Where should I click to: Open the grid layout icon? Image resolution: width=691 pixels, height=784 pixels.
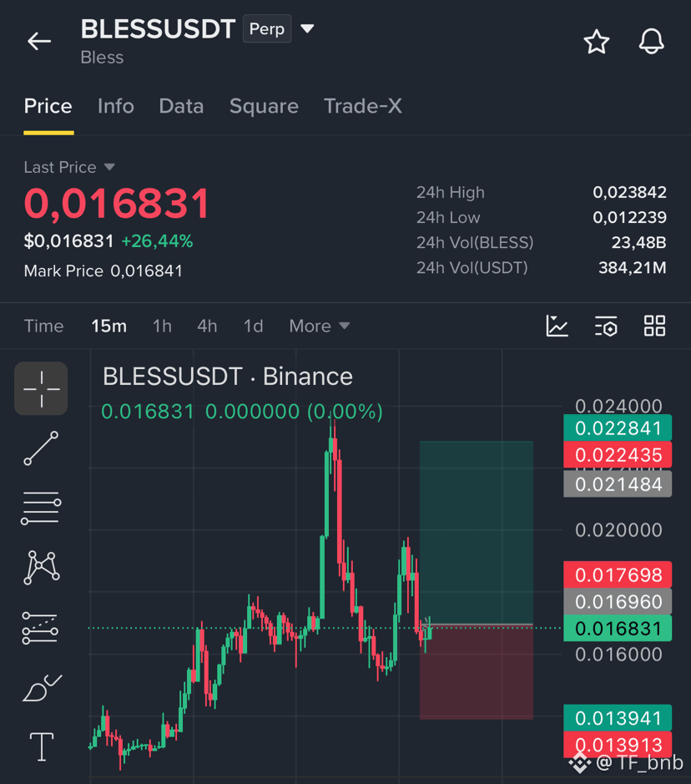(x=654, y=326)
